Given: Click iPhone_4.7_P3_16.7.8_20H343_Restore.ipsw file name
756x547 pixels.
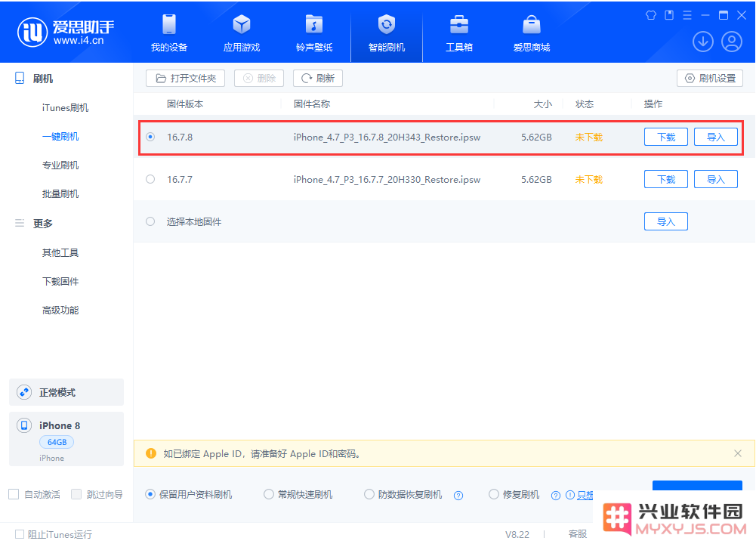Looking at the screenshot, I should 387,138.
